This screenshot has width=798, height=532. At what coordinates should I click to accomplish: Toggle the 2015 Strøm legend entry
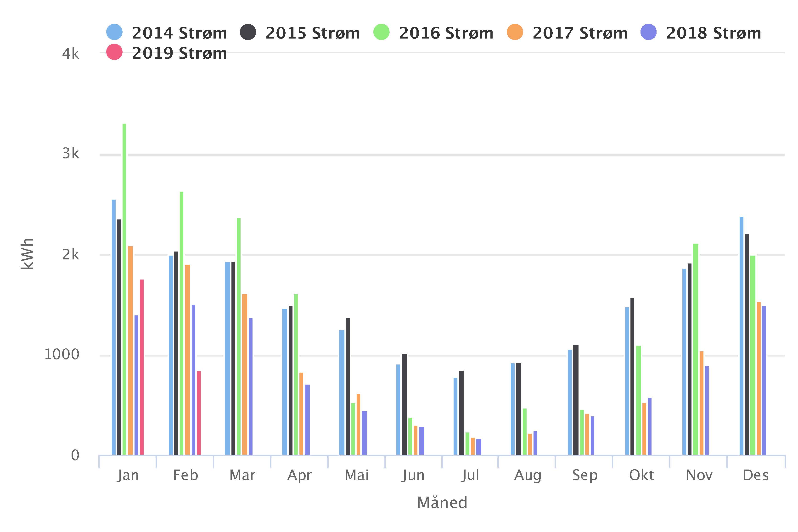[312, 33]
